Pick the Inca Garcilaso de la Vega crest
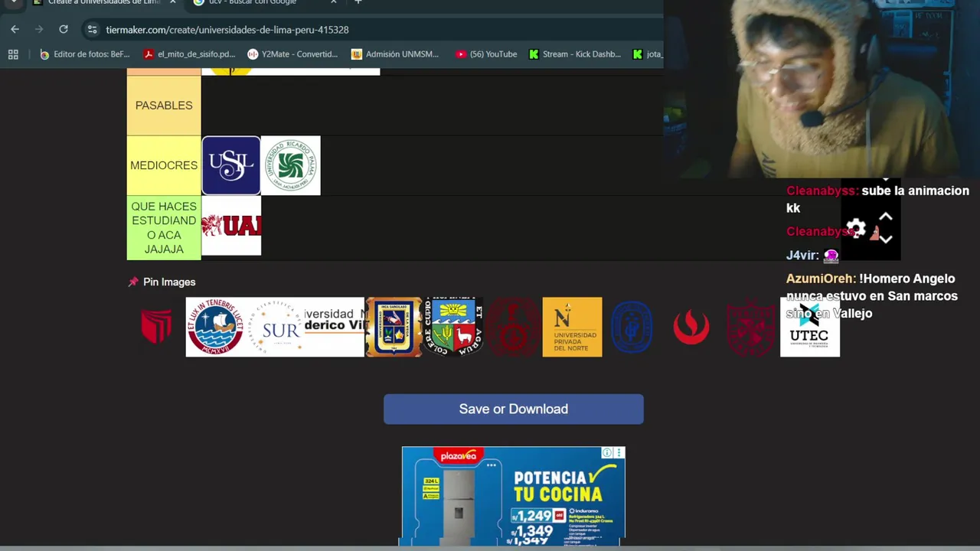980x551 pixels. click(x=394, y=327)
